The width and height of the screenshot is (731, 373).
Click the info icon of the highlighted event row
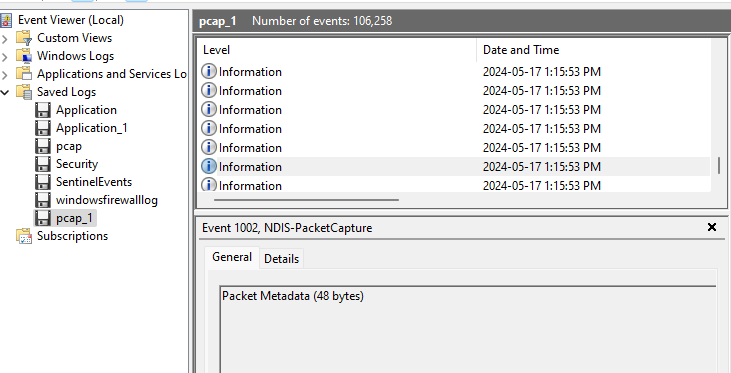pyautogui.click(x=209, y=166)
